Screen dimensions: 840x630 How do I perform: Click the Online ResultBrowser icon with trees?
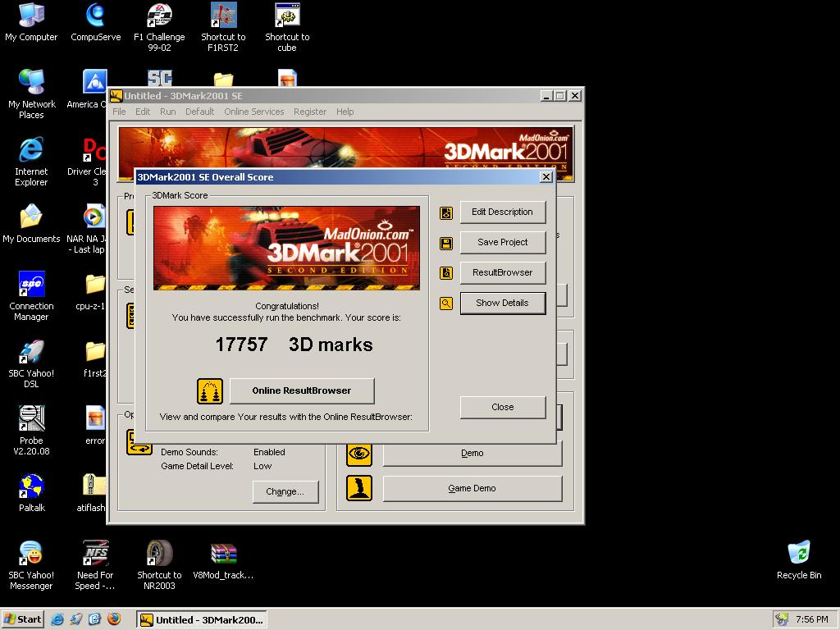click(x=210, y=391)
